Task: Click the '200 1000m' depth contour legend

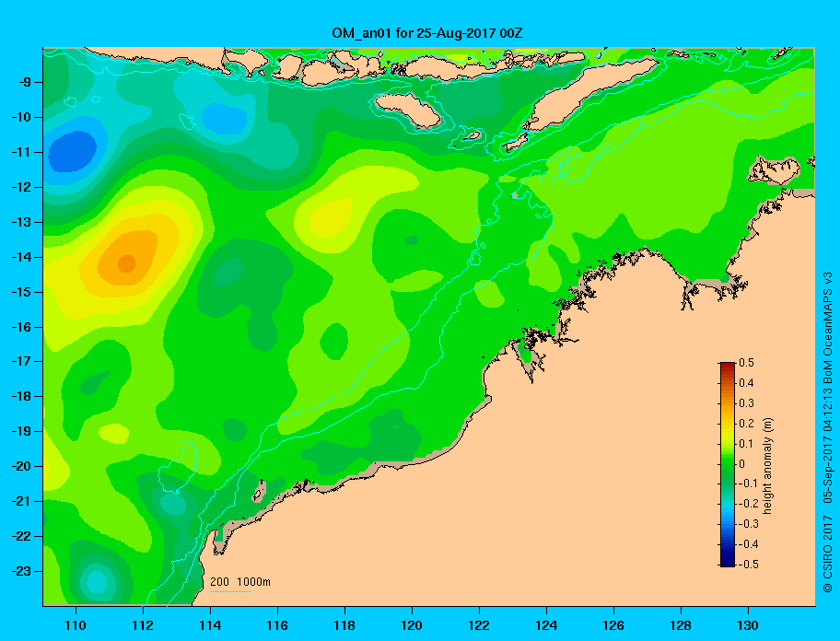Action: pos(240,582)
